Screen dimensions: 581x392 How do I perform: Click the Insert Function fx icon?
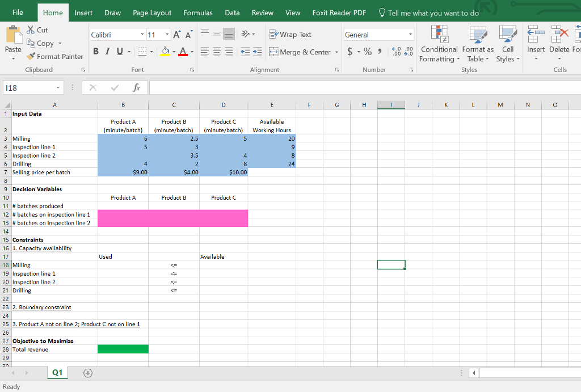(x=136, y=88)
